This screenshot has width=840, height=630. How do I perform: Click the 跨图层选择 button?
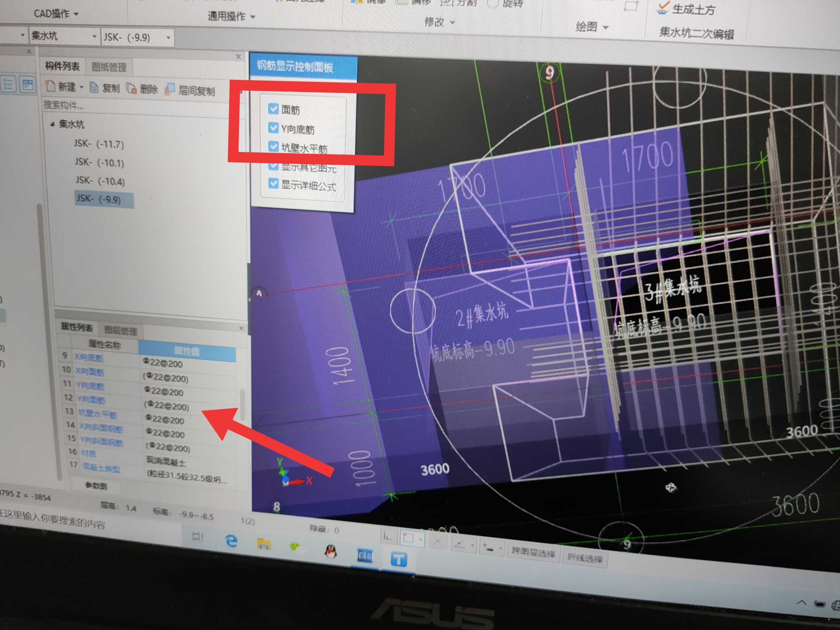point(533,553)
